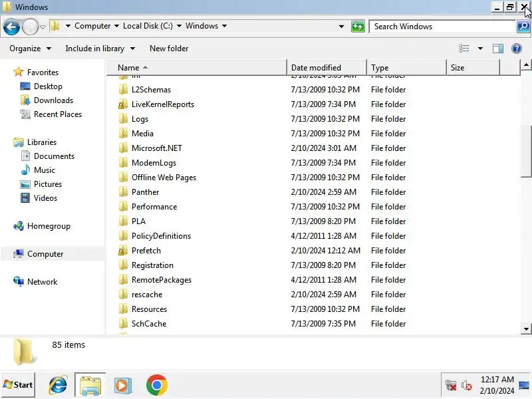Open Pictures library in navigation pane
Image resolution: width=532 pixels, height=399 pixels.
(48, 184)
